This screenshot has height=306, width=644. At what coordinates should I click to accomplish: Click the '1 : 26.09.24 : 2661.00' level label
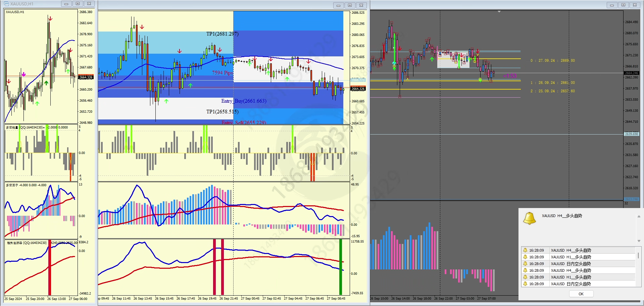[x=552, y=83]
